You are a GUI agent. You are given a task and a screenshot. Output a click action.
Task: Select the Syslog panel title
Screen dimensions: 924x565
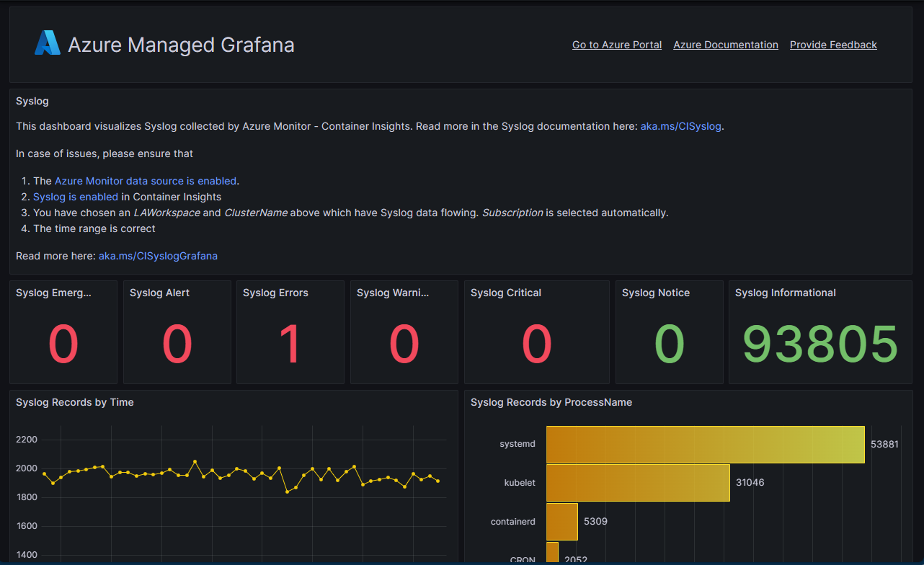(x=32, y=101)
